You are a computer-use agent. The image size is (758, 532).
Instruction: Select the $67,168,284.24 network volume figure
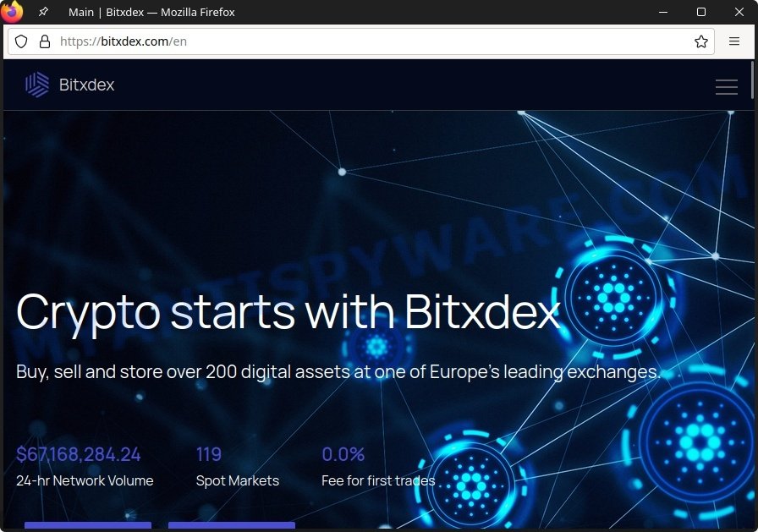[x=79, y=454]
